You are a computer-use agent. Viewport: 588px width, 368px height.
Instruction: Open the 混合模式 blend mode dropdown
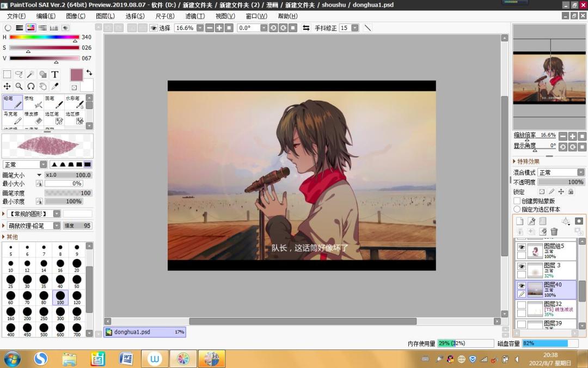[x=561, y=172]
